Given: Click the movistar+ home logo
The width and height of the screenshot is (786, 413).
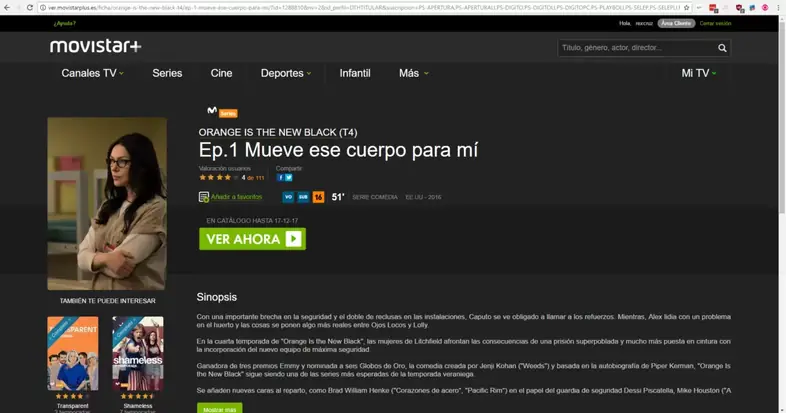Looking at the screenshot, I should (x=95, y=46).
